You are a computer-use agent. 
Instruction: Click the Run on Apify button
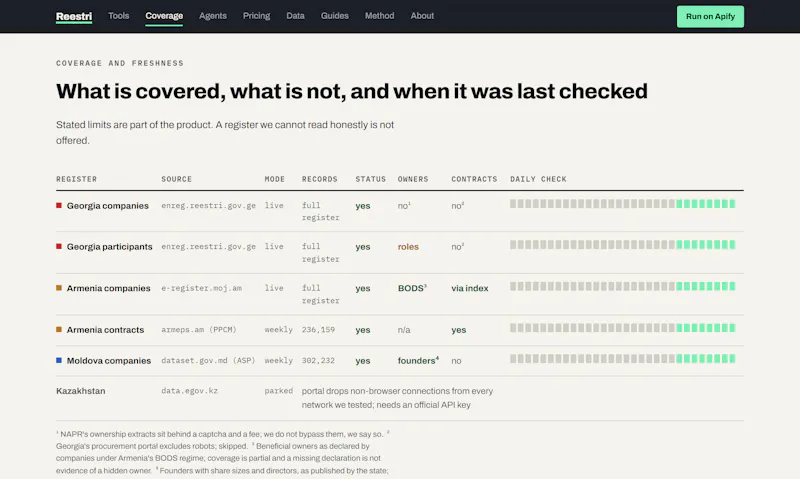click(x=710, y=16)
